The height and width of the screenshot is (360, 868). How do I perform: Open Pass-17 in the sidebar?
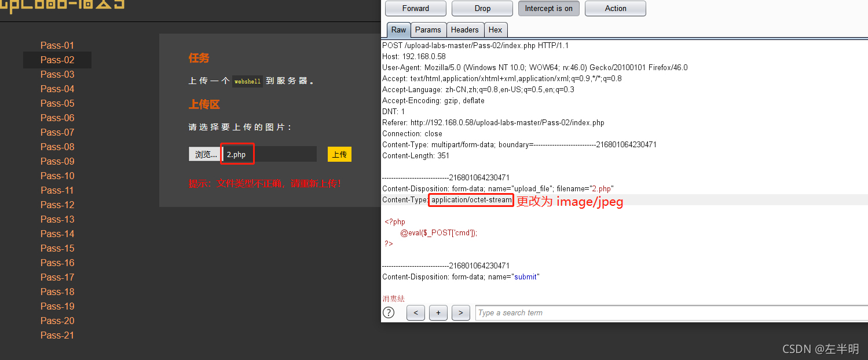[x=57, y=277]
